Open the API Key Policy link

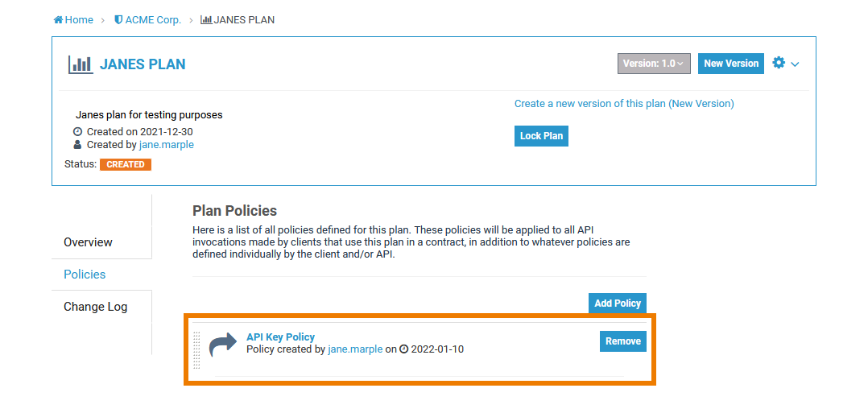[x=280, y=337]
